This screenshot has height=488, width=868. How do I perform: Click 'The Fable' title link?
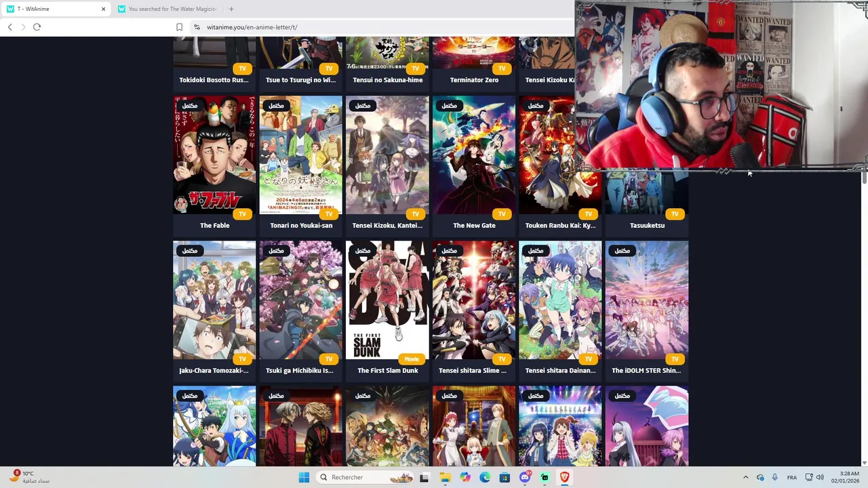(x=214, y=225)
